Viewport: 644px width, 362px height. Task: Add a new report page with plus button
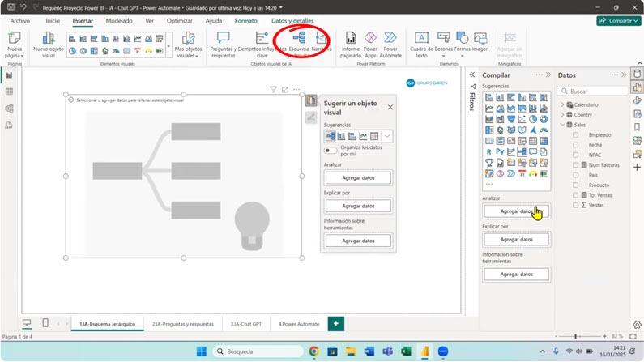coord(335,323)
